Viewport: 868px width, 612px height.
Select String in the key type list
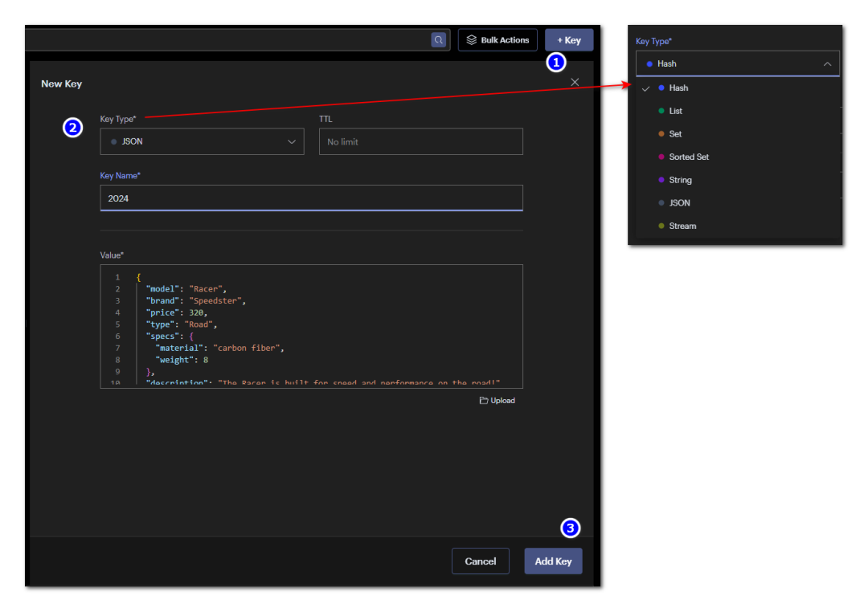737,180
